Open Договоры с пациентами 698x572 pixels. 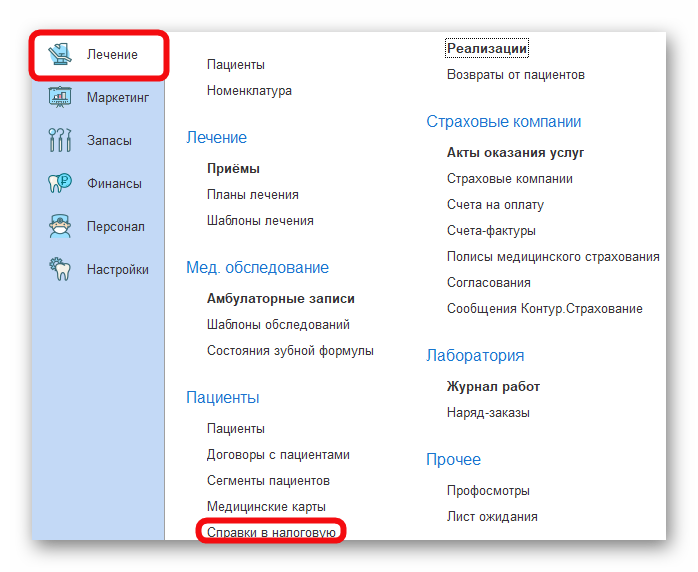tap(278, 455)
